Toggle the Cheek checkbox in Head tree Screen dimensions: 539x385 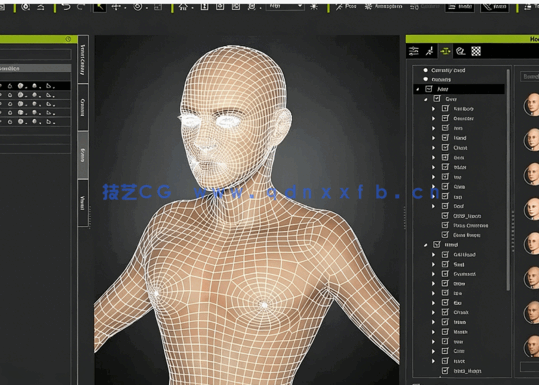point(445,312)
